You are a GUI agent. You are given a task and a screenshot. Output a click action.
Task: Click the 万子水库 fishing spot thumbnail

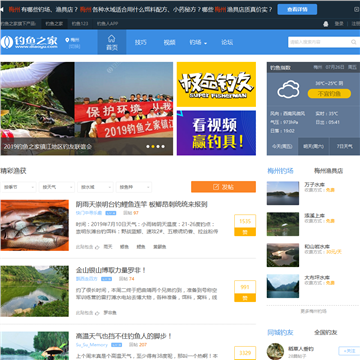(283, 193)
